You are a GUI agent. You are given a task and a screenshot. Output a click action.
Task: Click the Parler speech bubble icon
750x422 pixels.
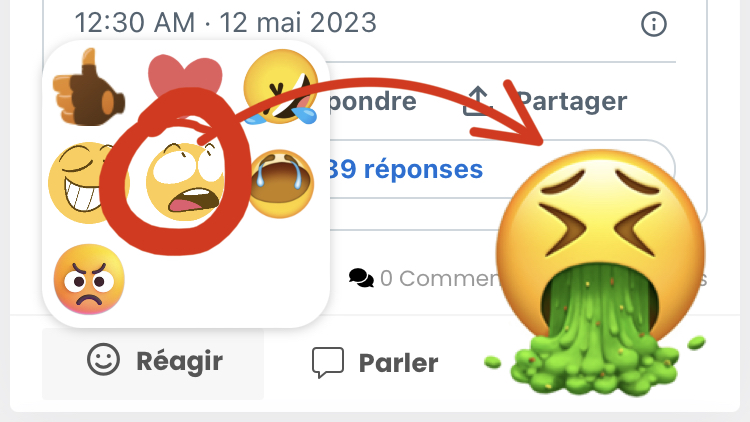tap(328, 363)
